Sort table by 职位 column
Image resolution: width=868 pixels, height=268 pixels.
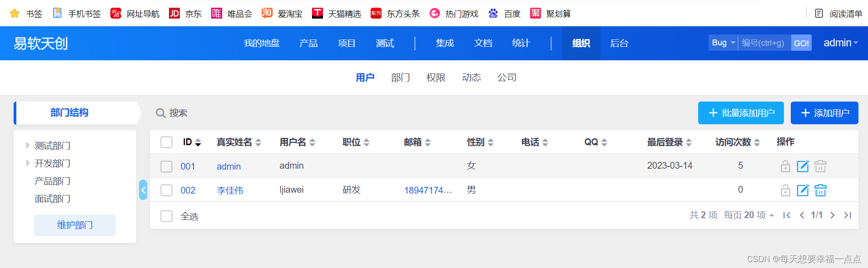click(356, 142)
